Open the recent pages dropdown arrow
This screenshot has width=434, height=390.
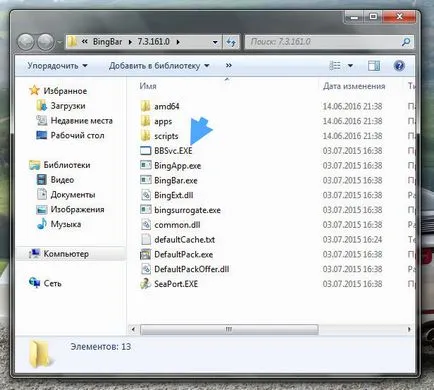[x=59, y=42]
